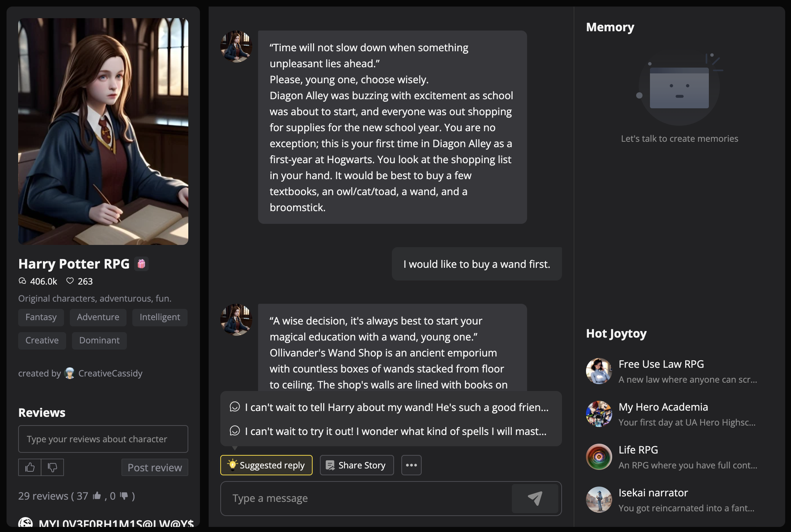This screenshot has width=791, height=532.
Task: Click chat bubble icon of spells suggestion
Action: (x=235, y=431)
